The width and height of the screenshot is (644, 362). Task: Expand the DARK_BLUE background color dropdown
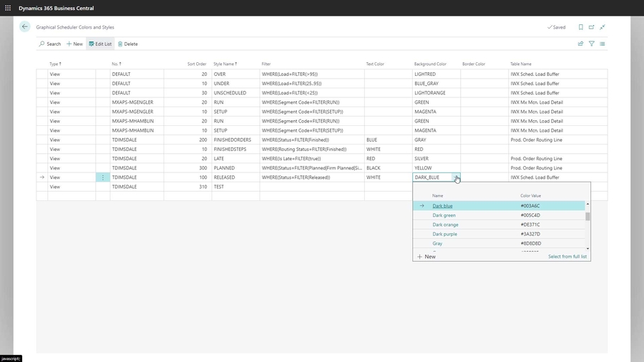(x=456, y=177)
